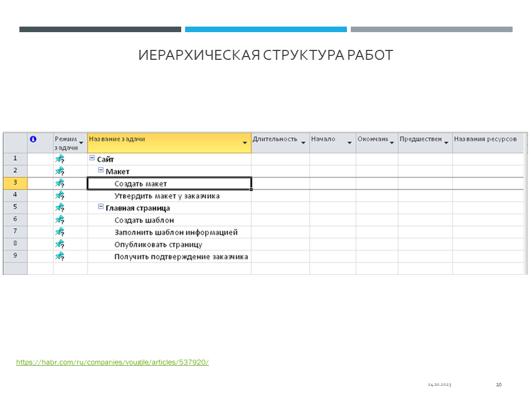Click the slide number 10
The image size is (532, 399).
pyautogui.click(x=499, y=385)
